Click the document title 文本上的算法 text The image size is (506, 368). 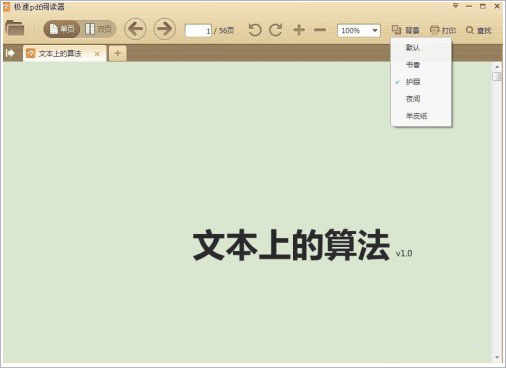click(291, 245)
